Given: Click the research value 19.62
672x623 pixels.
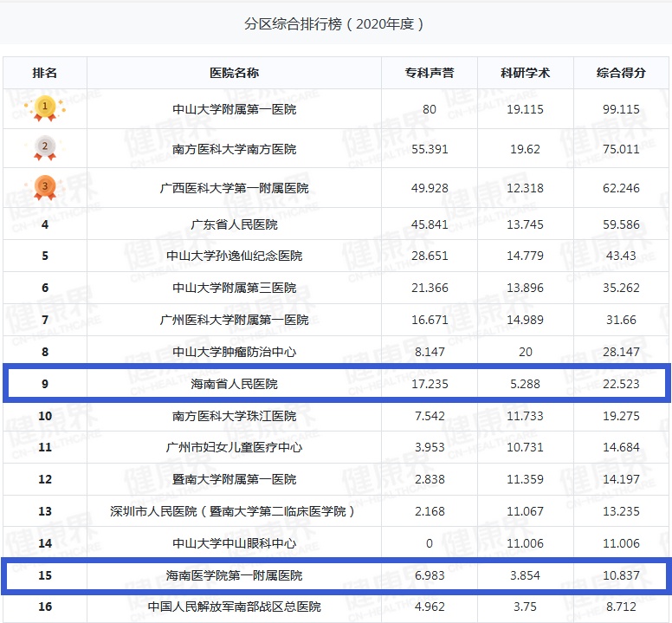Looking at the screenshot, I should point(526,149).
